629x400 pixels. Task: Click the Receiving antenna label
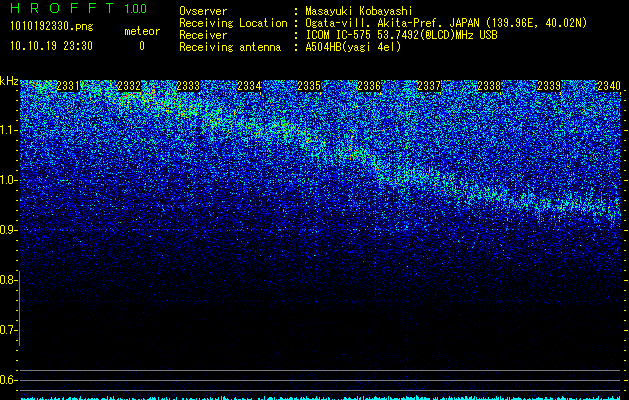(230, 47)
